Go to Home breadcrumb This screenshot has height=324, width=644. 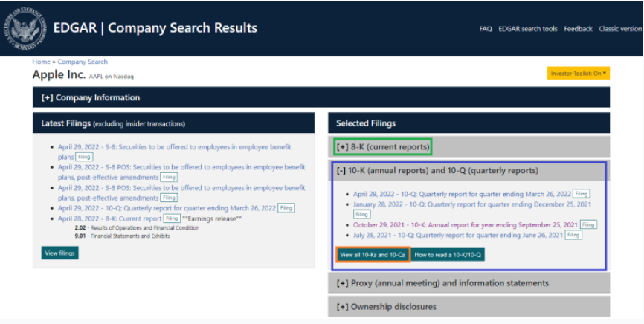coord(41,62)
